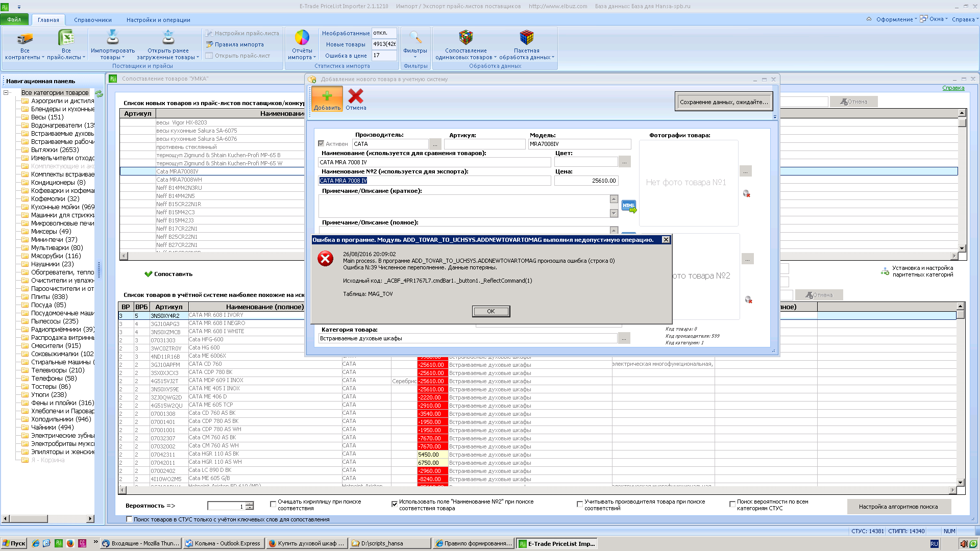Screen dimensions: 980x551
Task: Open the Категория товара selection button
Action: pyautogui.click(x=624, y=339)
